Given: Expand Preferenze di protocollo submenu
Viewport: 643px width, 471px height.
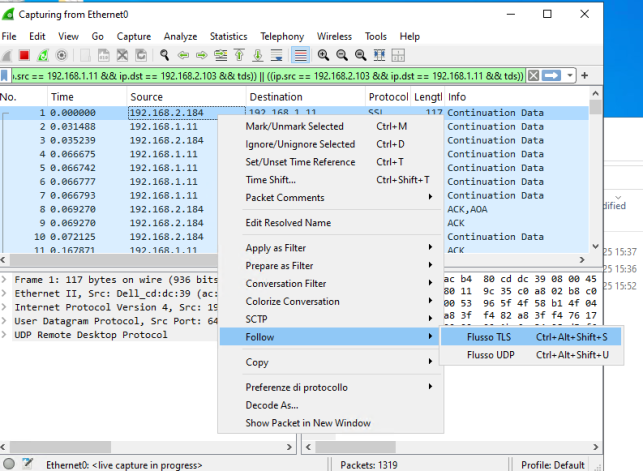Looking at the screenshot, I should coord(330,387).
